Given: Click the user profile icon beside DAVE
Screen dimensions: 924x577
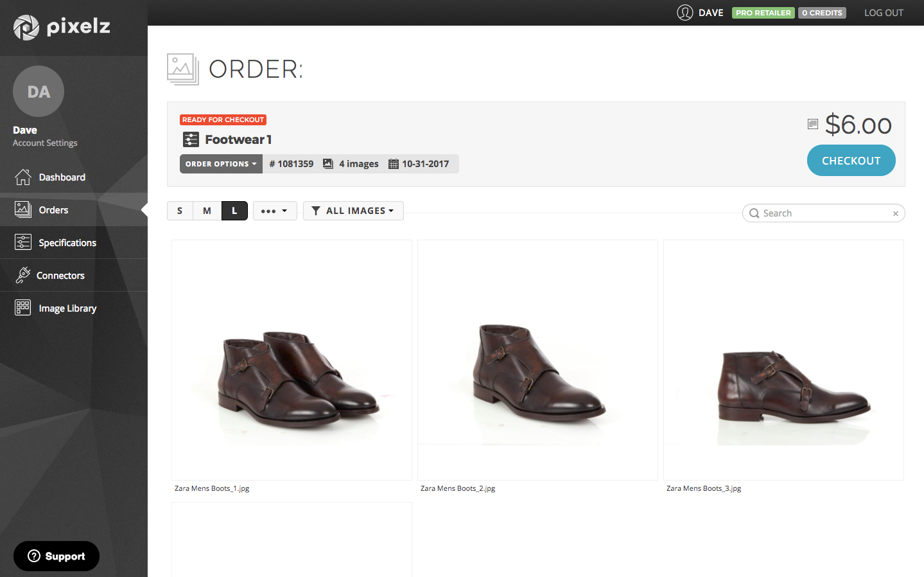Looking at the screenshot, I should pyautogui.click(x=684, y=13).
